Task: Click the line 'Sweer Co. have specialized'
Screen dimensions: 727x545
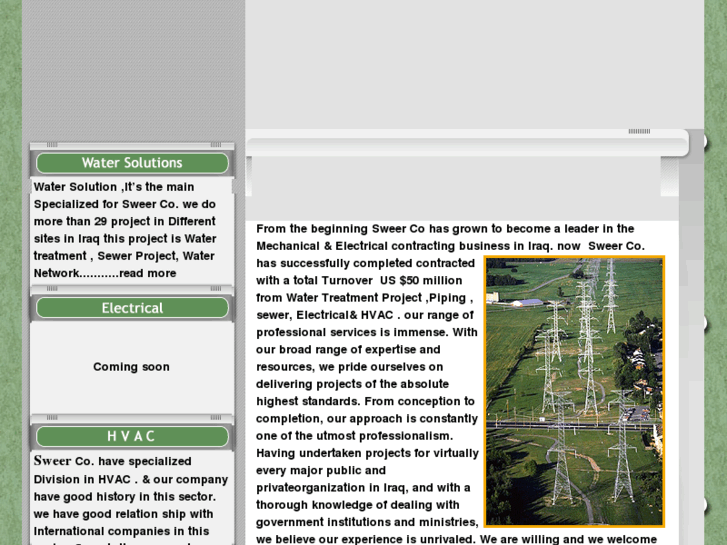Action: pyautogui.click(x=113, y=461)
